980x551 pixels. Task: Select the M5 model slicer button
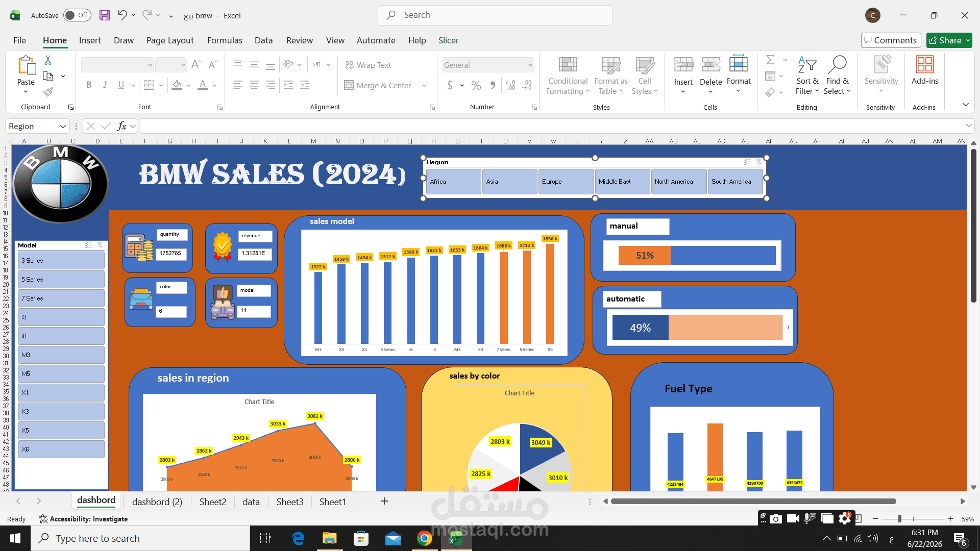click(x=61, y=374)
